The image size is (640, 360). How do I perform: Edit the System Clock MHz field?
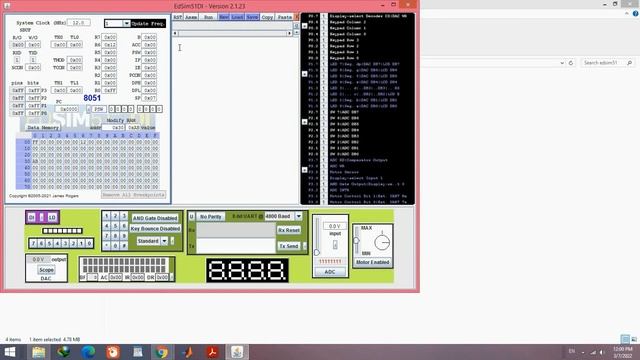pyautogui.click(x=79, y=23)
